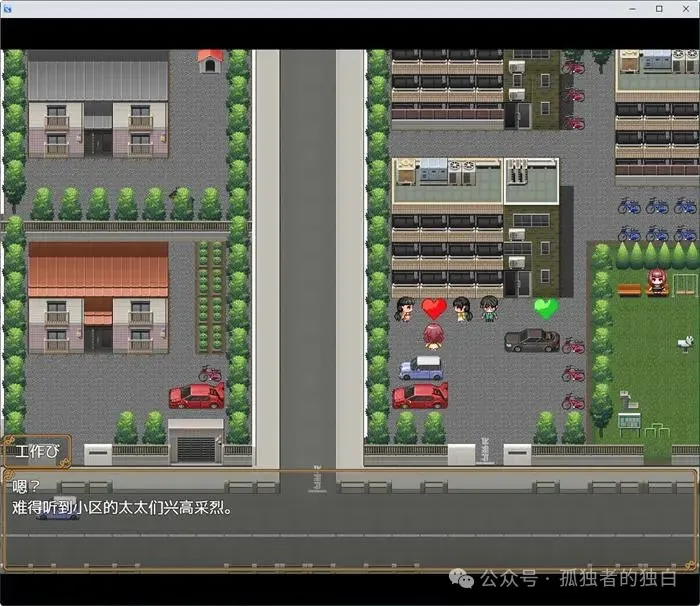700x606 pixels.
Task: Click the white dog in the park
Action: click(x=685, y=343)
